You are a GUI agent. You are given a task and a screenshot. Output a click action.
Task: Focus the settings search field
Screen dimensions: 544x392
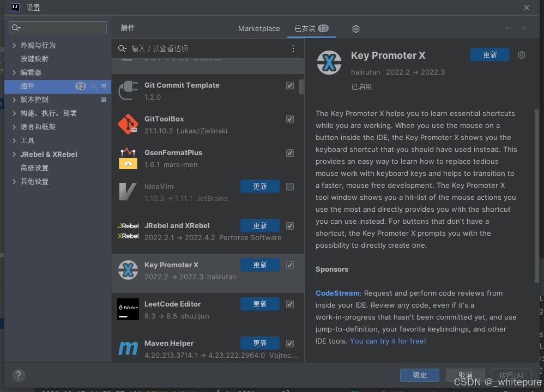point(58,28)
